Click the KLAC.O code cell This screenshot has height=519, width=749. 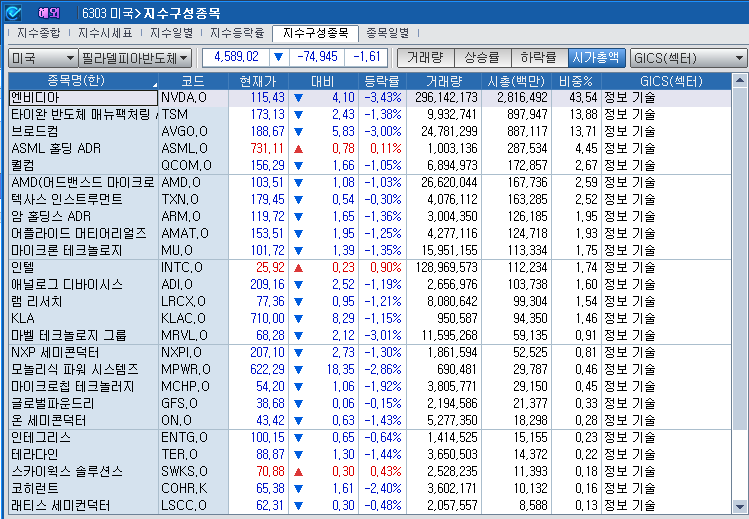point(193,318)
